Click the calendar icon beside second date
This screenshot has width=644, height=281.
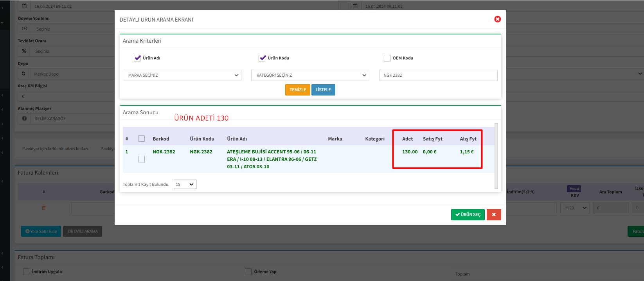point(355,6)
